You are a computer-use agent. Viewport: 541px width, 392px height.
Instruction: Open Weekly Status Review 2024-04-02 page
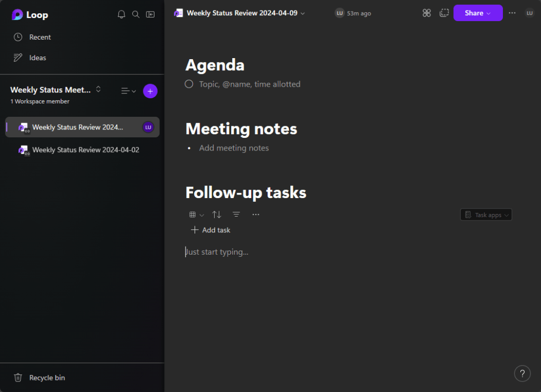[x=85, y=150]
